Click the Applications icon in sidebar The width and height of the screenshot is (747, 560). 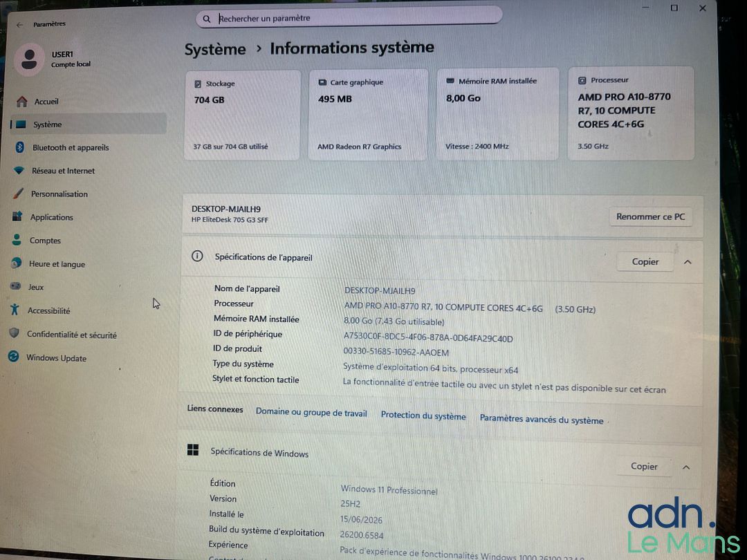(17, 216)
